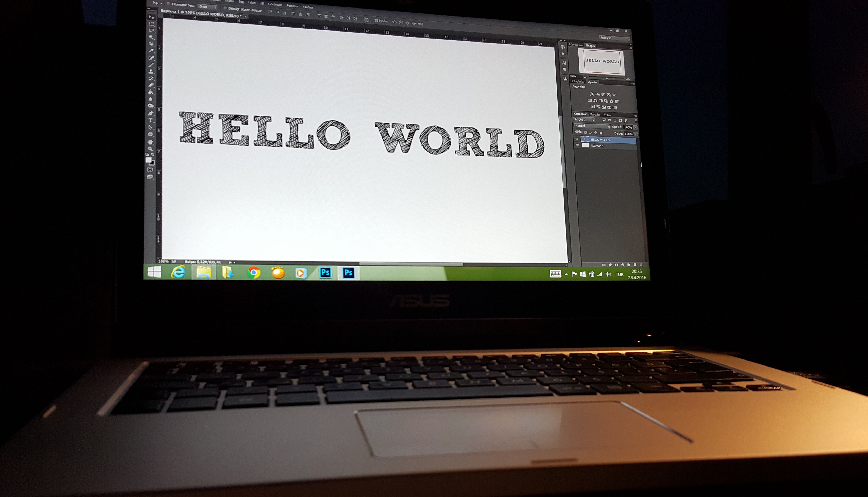This screenshot has width=868, height=497.
Task: Select the Clone Stamp tool
Action: [x=151, y=72]
